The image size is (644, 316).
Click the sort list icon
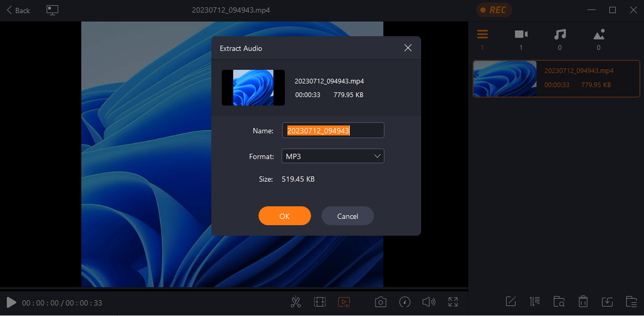point(535,301)
